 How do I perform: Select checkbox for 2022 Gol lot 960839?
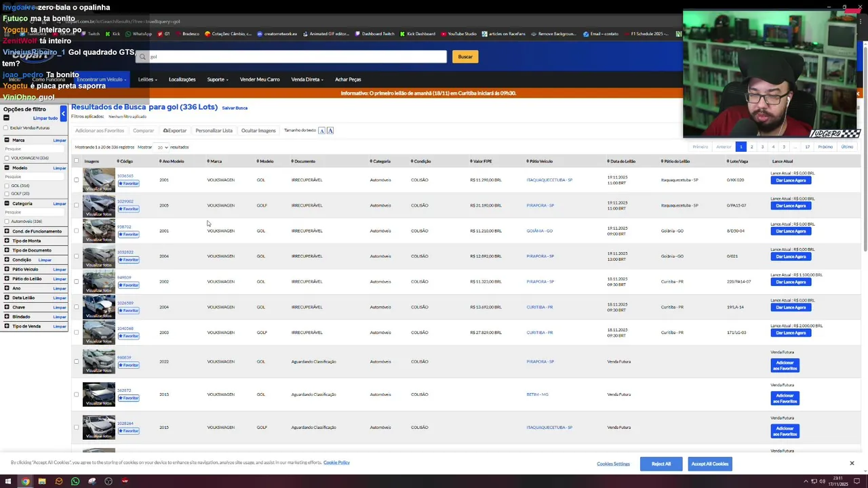[x=76, y=361]
